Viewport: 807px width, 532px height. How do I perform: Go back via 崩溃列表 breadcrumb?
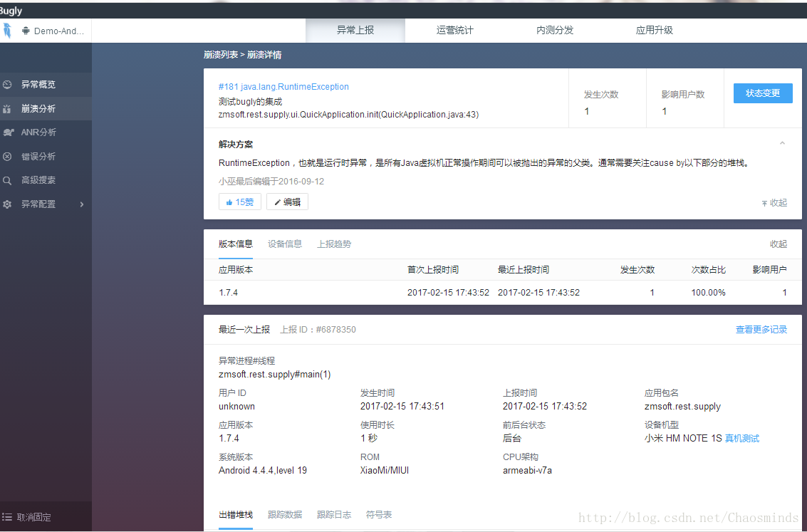point(221,55)
